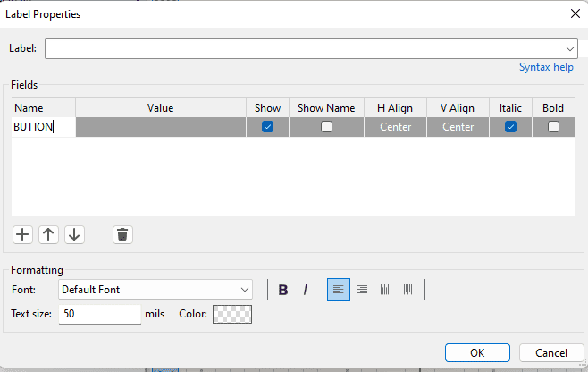
Task: Click the V Align column header
Action: (458, 108)
